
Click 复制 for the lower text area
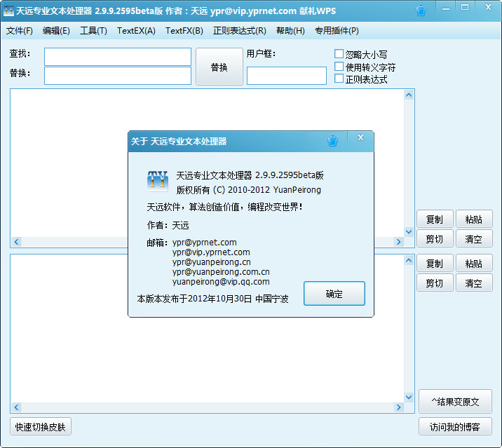[x=435, y=263]
